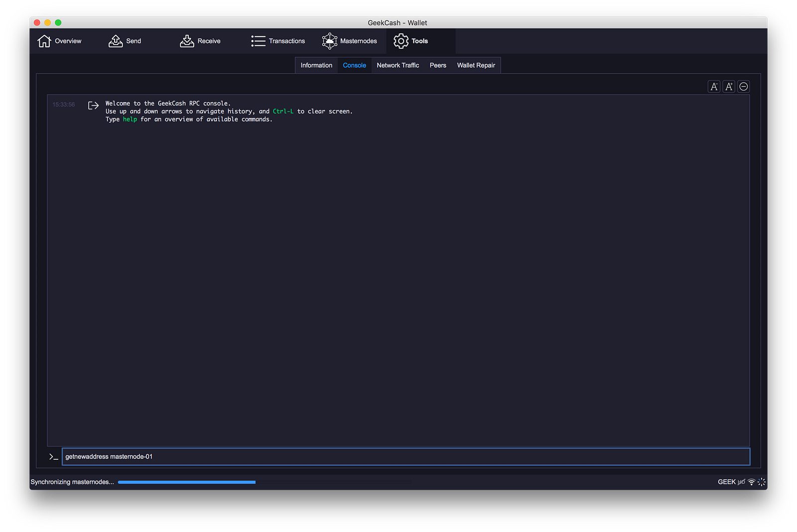Switch to the Information tab

[316, 65]
